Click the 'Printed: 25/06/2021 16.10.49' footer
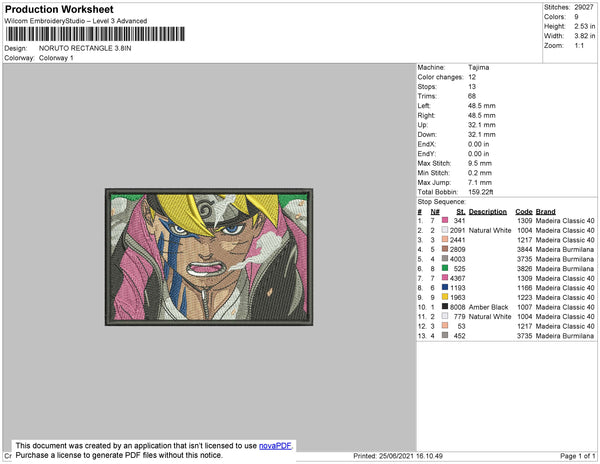 click(x=398, y=456)
